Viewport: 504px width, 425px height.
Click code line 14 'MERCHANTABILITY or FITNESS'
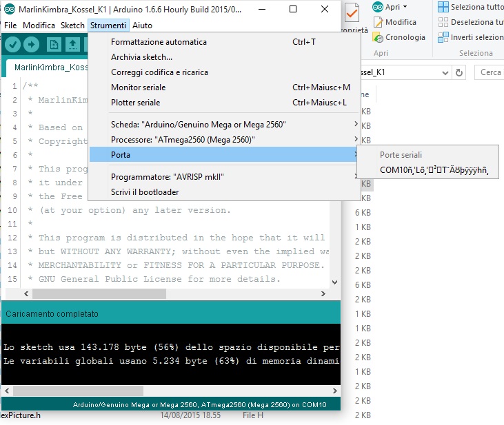pyautogui.click(x=177, y=265)
